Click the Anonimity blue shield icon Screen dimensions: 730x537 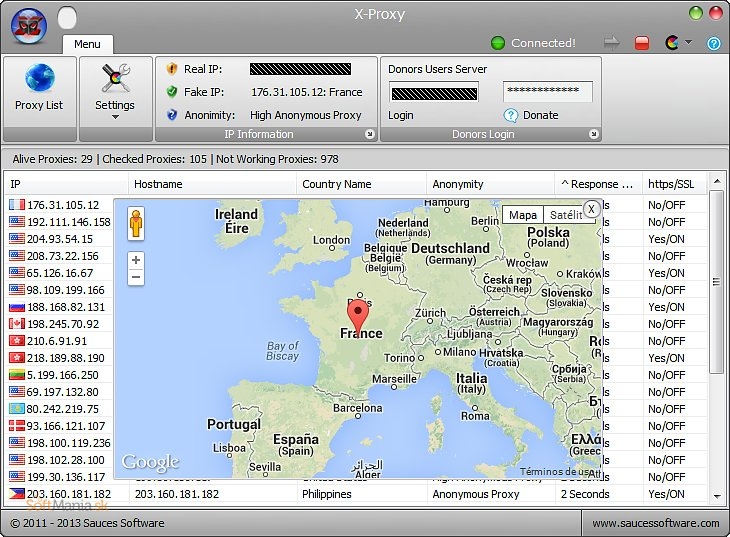tap(172, 115)
